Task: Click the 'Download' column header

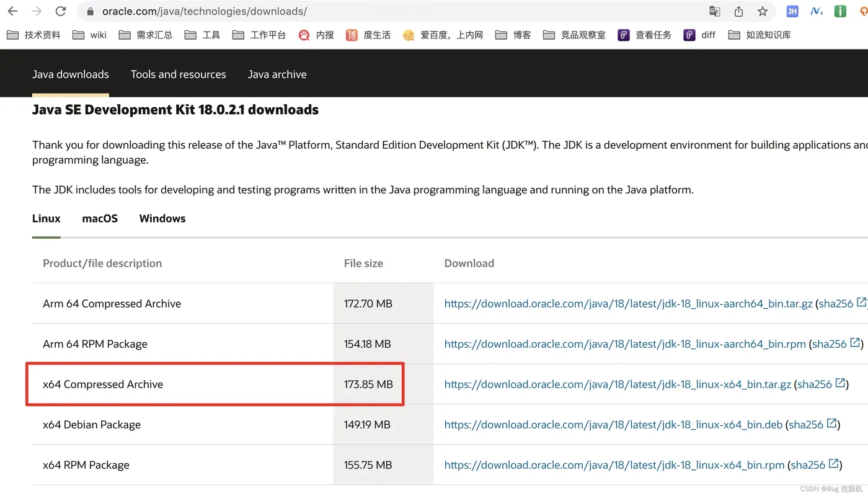Action: (469, 263)
